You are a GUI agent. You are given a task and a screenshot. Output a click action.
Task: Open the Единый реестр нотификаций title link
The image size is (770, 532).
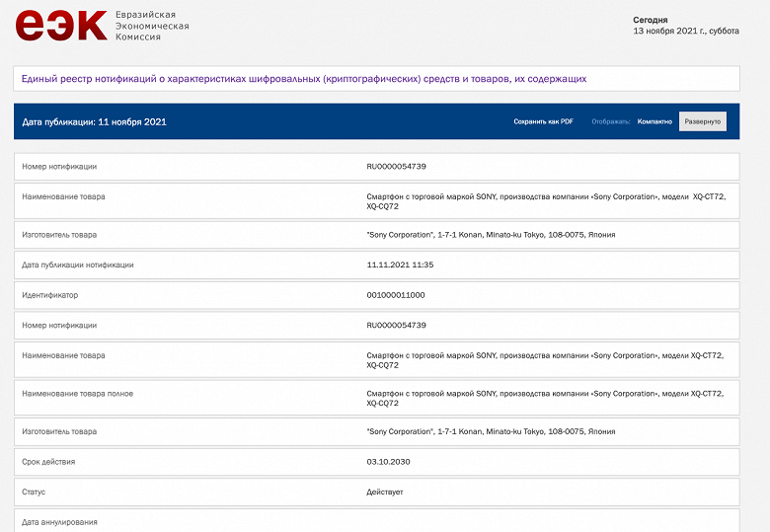coord(304,78)
